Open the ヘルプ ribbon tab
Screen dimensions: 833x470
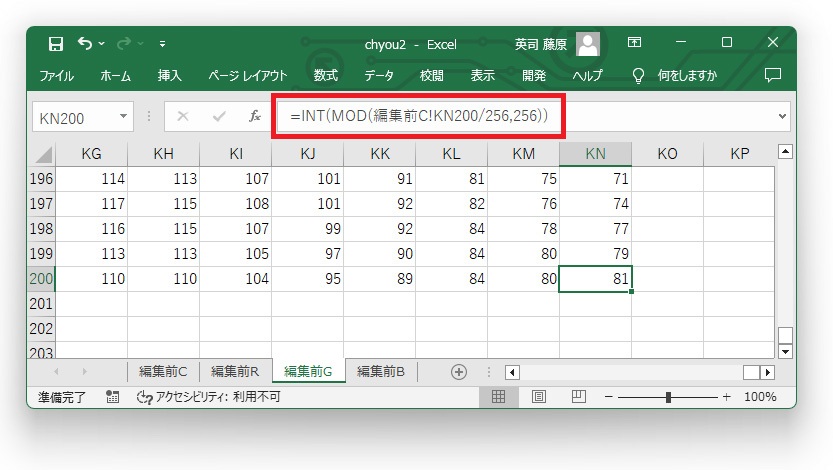(x=587, y=75)
